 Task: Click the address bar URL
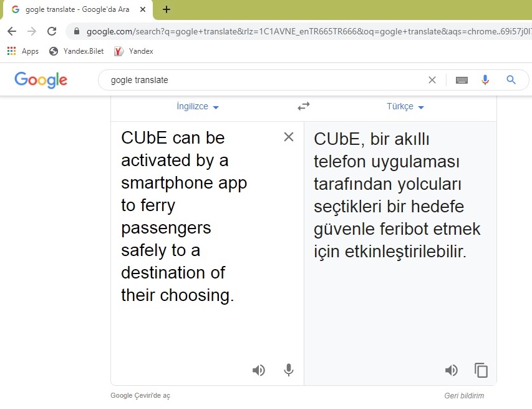(x=309, y=32)
